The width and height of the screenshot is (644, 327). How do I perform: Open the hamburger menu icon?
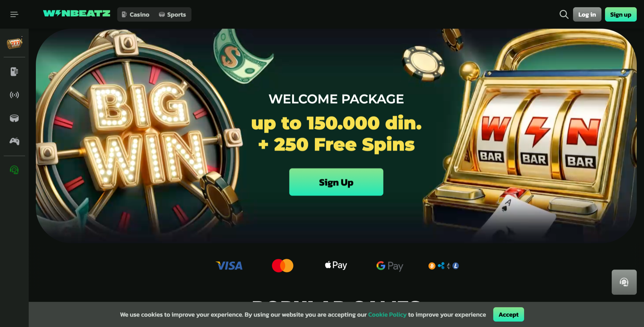pyautogui.click(x=14, y=14)
